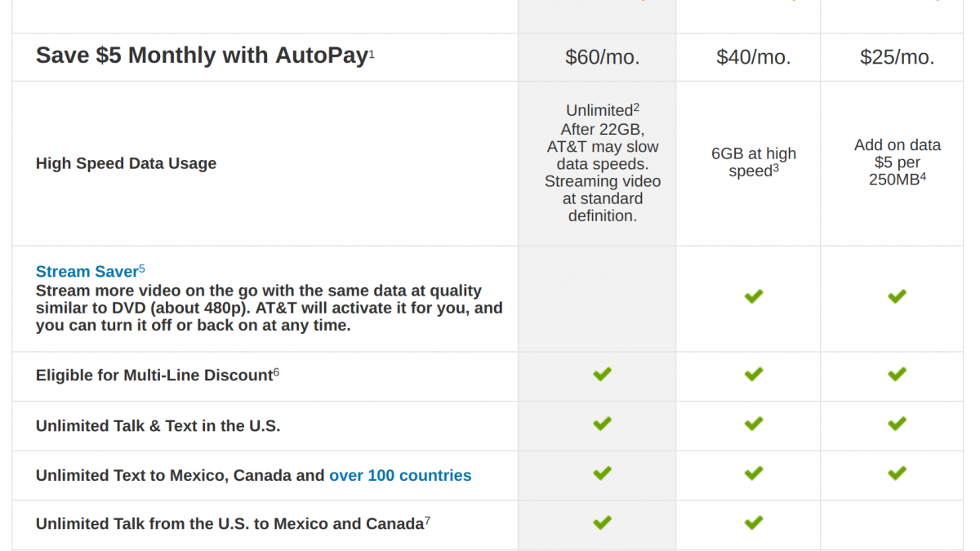
Task: Click Unlimited Text to Mexico checkmark, $25/mo. plan
Action: (x=897, y=473)
